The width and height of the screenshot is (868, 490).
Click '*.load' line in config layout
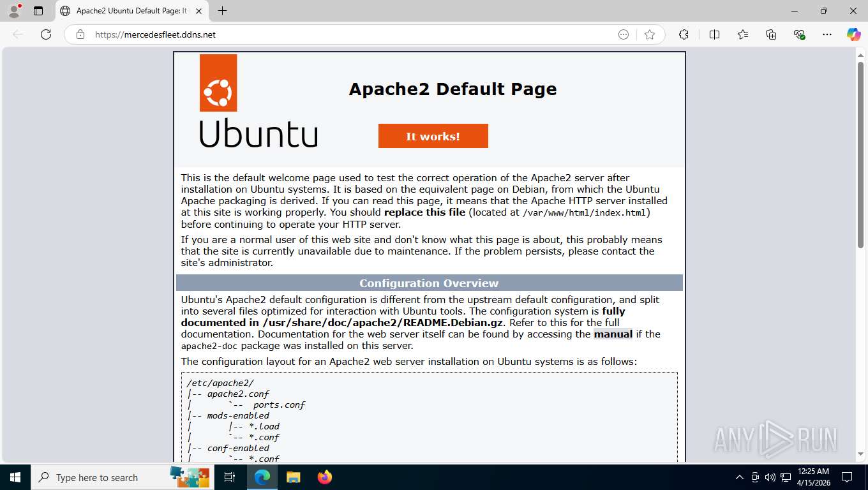point(264,426)
